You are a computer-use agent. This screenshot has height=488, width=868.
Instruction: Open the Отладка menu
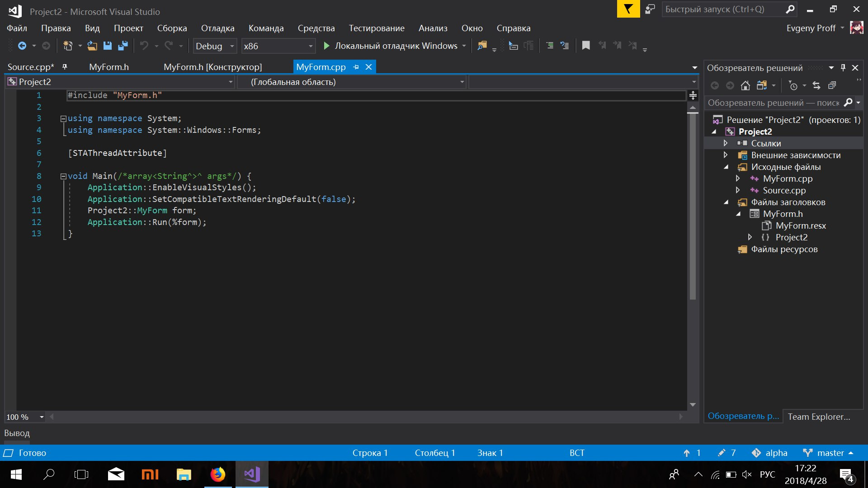pyautogui.click(x=217, y=28)
